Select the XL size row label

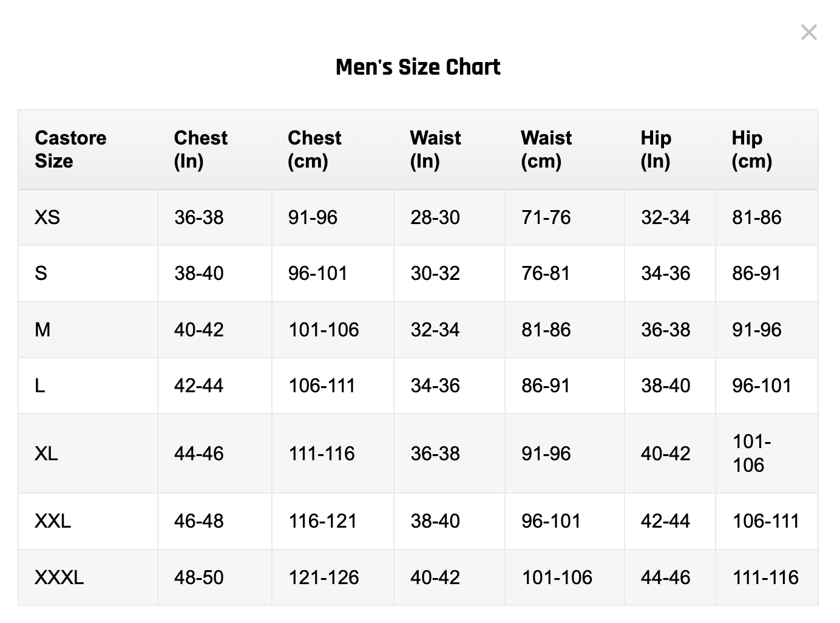tap(46, 454)
